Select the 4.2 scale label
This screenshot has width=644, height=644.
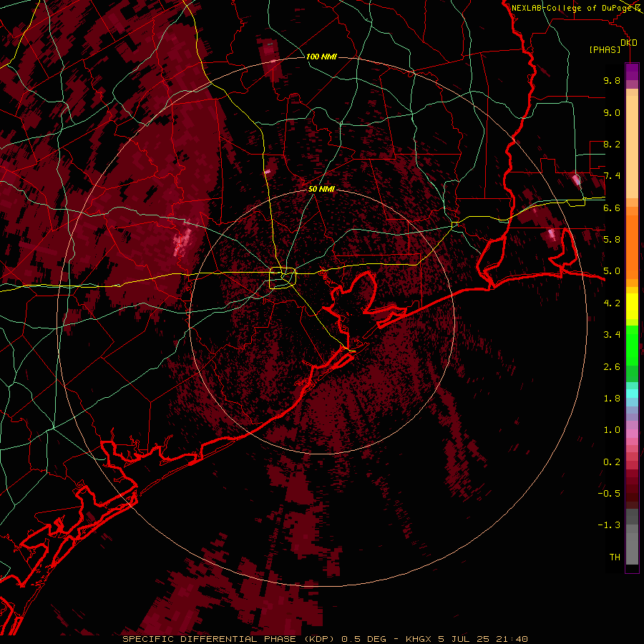612,303
